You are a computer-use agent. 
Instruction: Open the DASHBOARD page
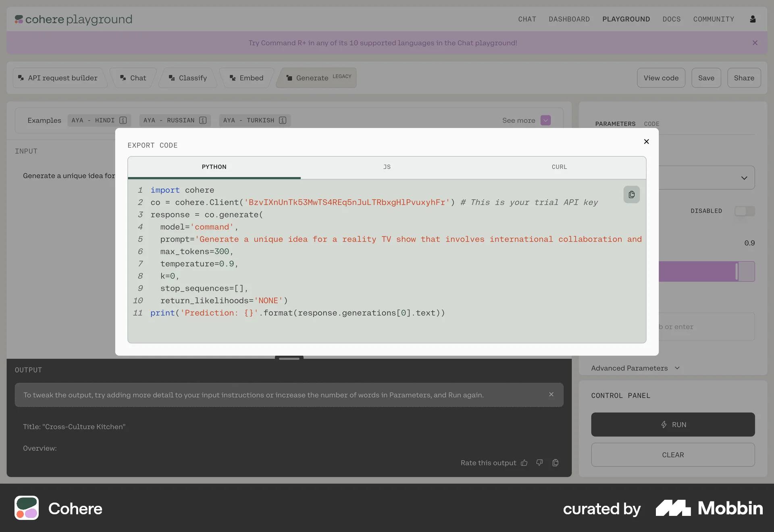pos(569,19)
